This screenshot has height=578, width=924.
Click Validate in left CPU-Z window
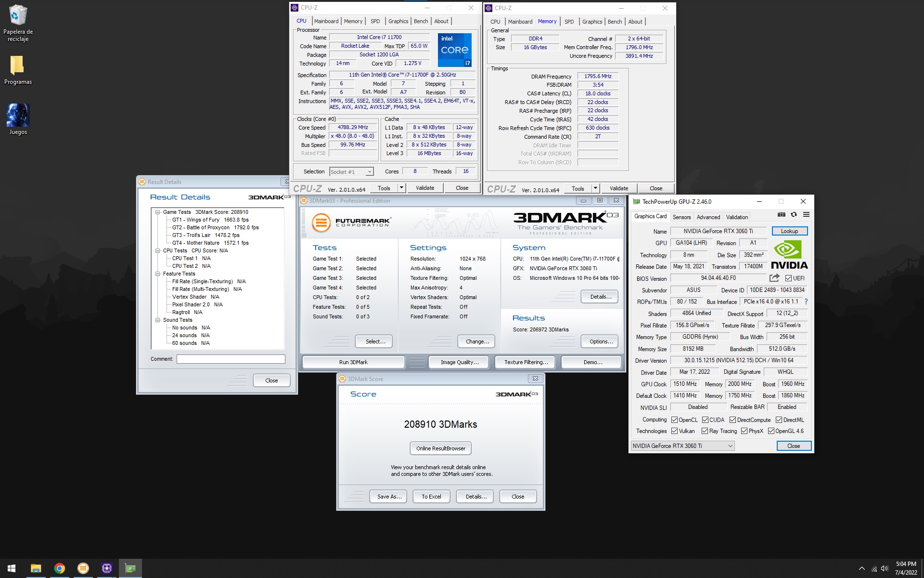pos(425,188)
